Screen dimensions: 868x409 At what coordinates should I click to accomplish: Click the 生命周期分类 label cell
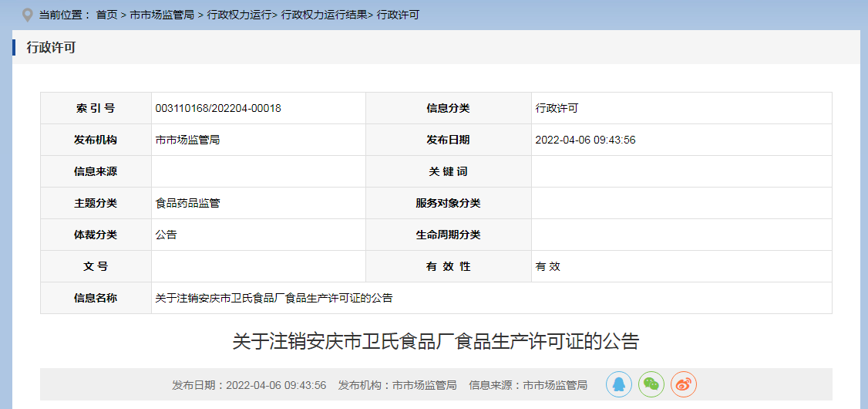(449, 235)
